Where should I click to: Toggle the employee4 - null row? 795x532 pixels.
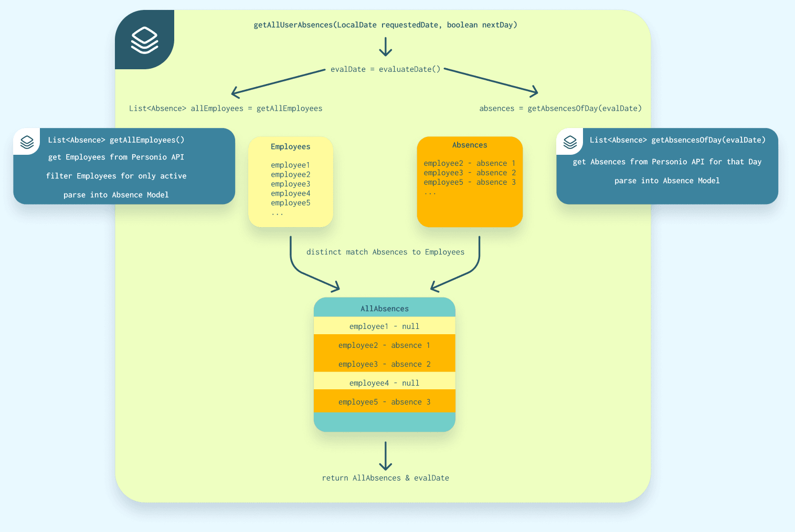[x=385, y=382]
